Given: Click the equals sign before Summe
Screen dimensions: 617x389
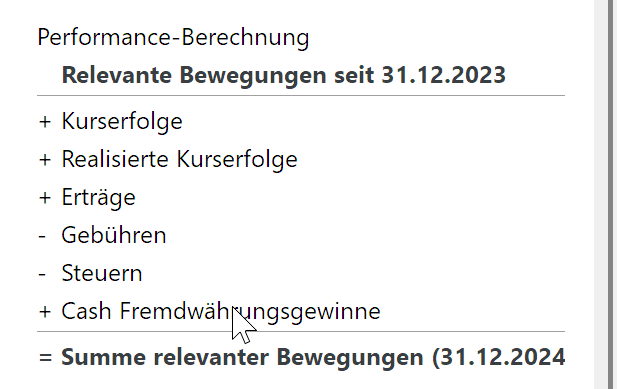Looking at the screenshot, I should tap(45, 358).
